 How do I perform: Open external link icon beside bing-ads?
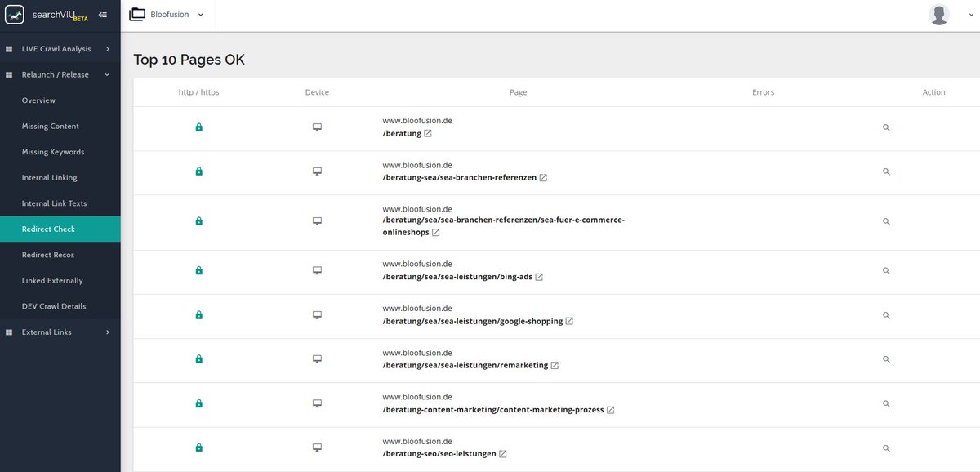(x=539, y=277)
